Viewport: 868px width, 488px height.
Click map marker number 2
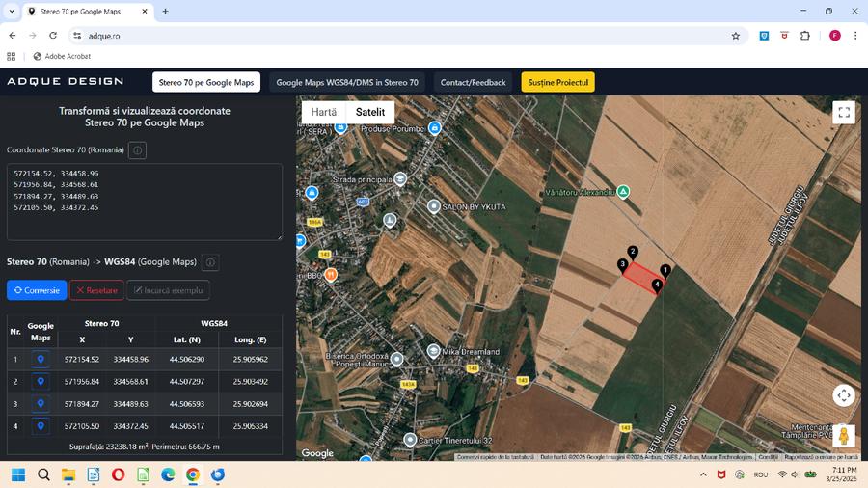(633, 252)
